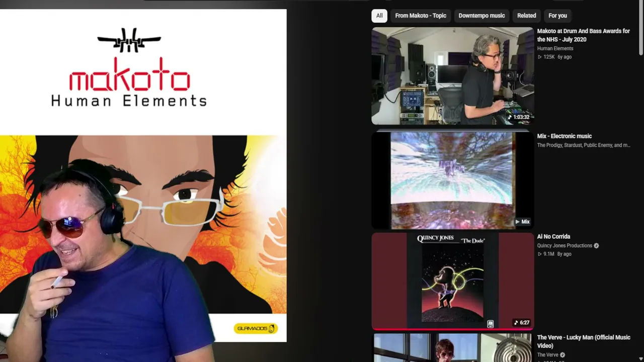Visit the Human Elements channel name
The image size is (644, 362).
coord(555,49)
